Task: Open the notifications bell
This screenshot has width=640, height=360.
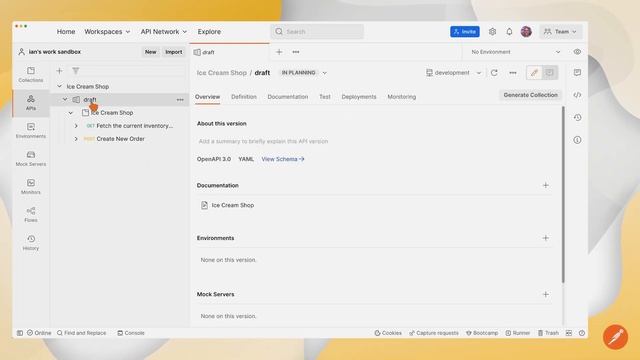Action: coord(509,31)
